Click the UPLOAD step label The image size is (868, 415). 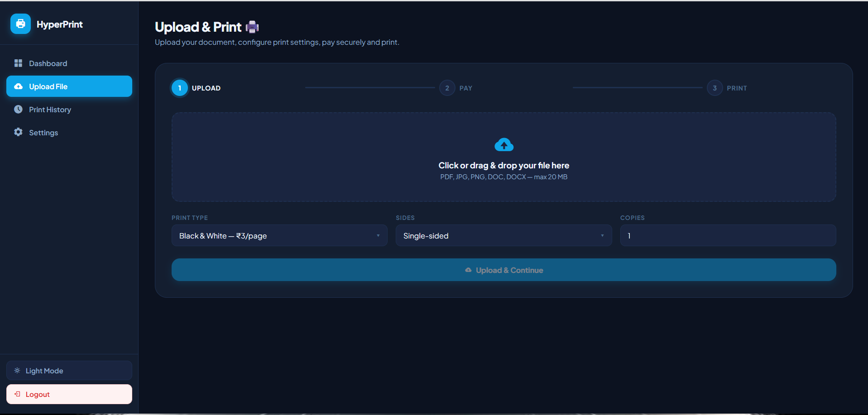206,88
